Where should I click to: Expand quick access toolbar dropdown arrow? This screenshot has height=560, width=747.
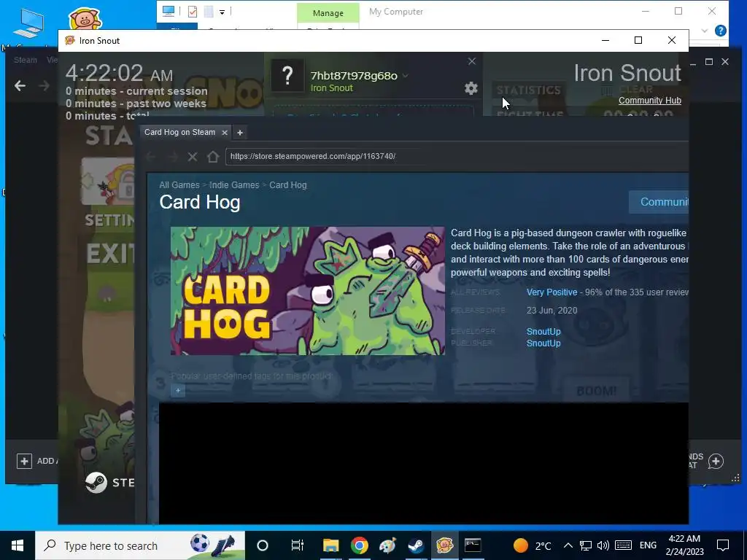pos(222,12)
